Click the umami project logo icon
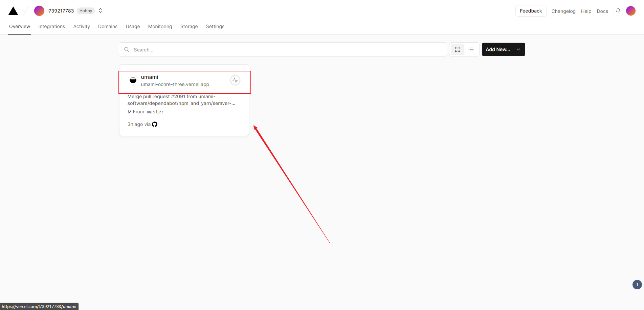 pos(133,81)
